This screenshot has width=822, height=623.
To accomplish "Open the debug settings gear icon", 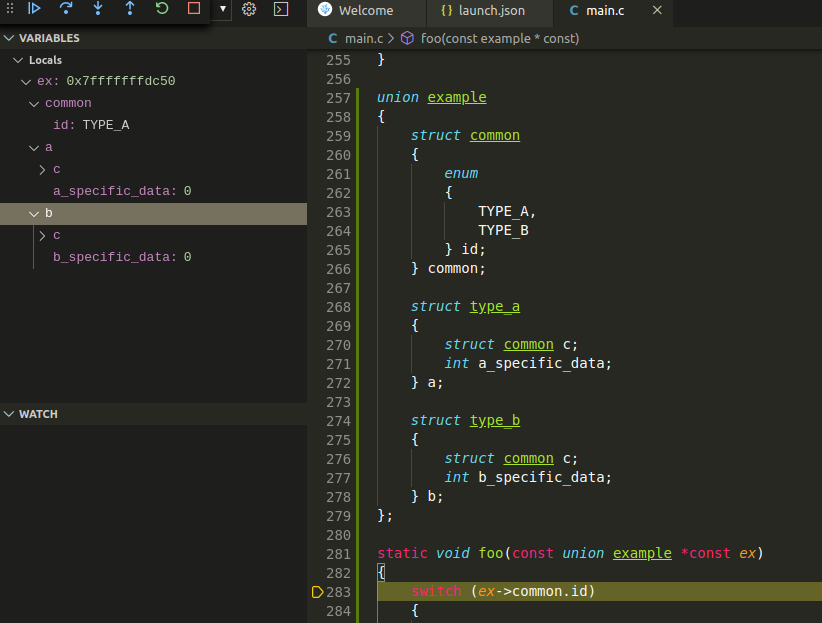I will point(248,10).
